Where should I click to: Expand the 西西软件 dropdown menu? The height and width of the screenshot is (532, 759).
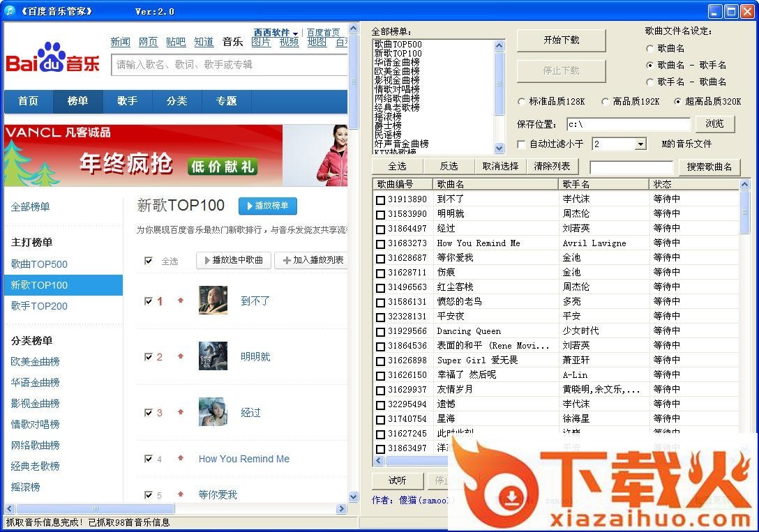pos(295,34)
